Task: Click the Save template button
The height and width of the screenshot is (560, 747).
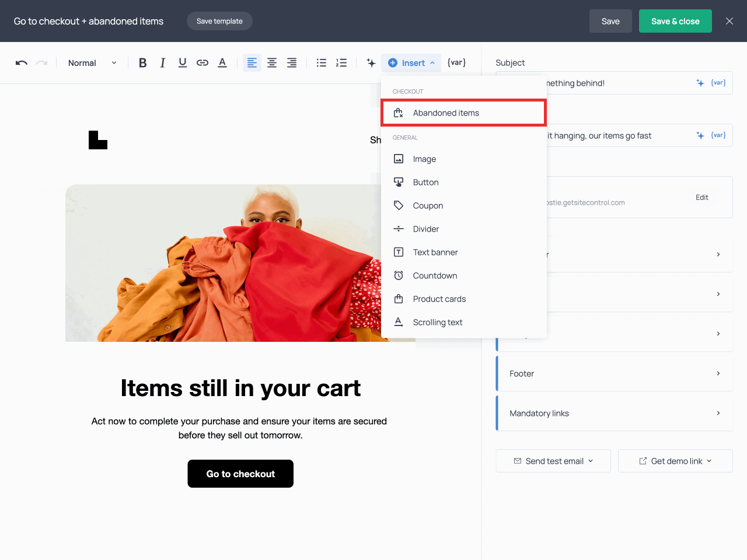Action: click(x=219, y=21)
